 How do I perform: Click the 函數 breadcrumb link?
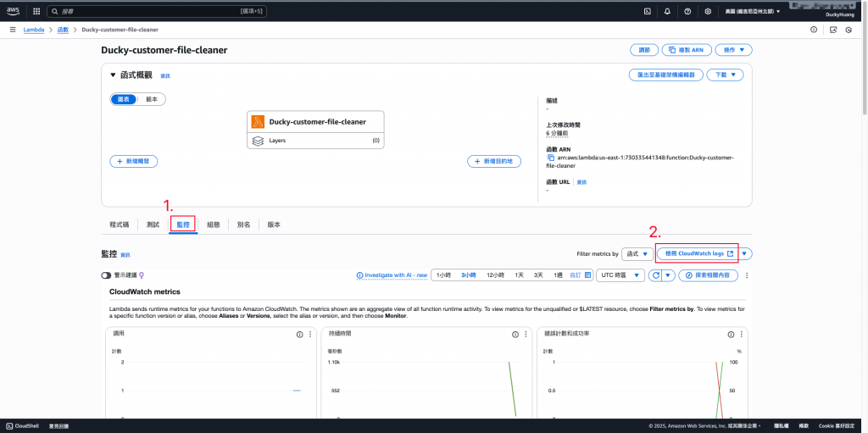click(63, 30)
